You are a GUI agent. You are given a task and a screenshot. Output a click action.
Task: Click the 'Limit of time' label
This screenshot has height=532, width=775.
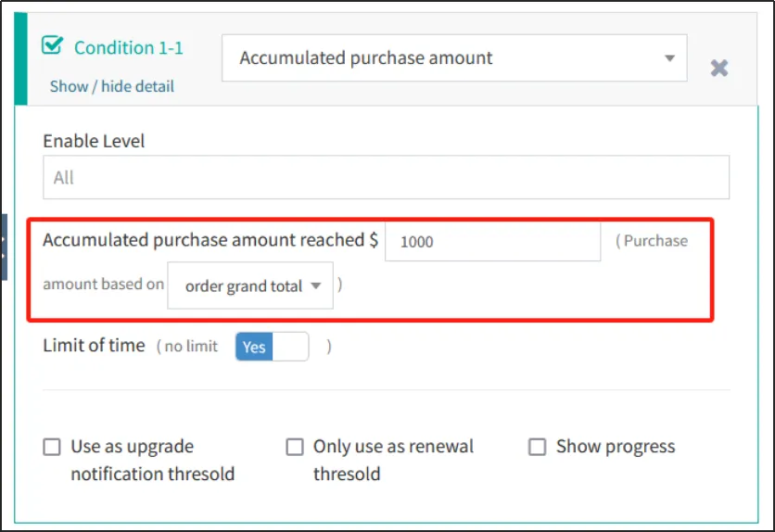point(94,346)
